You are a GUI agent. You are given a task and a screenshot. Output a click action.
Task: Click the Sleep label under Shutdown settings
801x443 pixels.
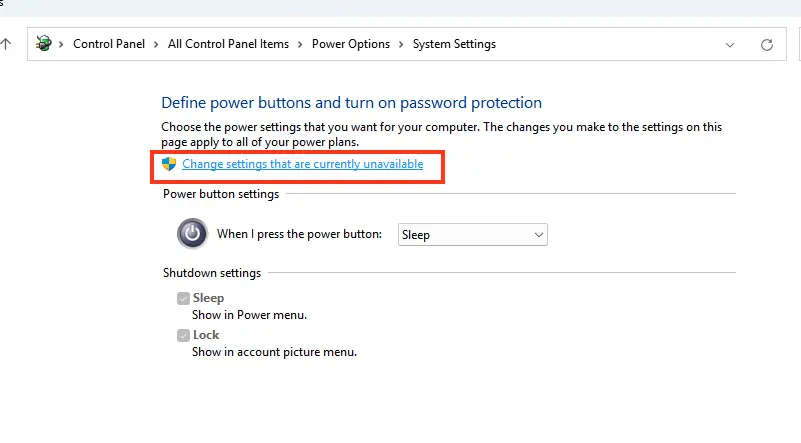point(208,298)
